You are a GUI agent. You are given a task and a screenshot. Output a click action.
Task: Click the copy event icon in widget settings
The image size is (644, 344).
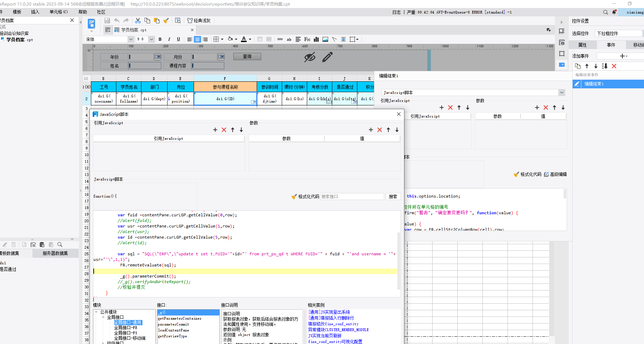click(578, 66)
